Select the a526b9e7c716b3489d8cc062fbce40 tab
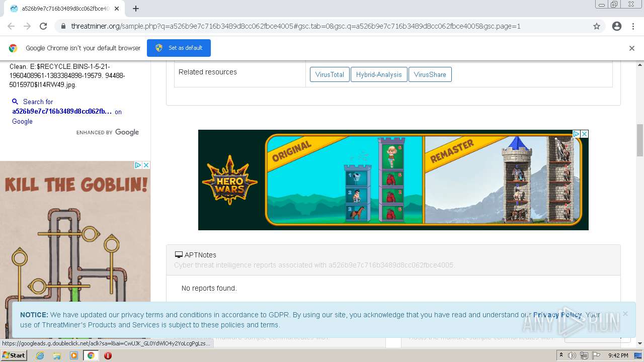The image size is (644, 362). (x=63, y=9)
